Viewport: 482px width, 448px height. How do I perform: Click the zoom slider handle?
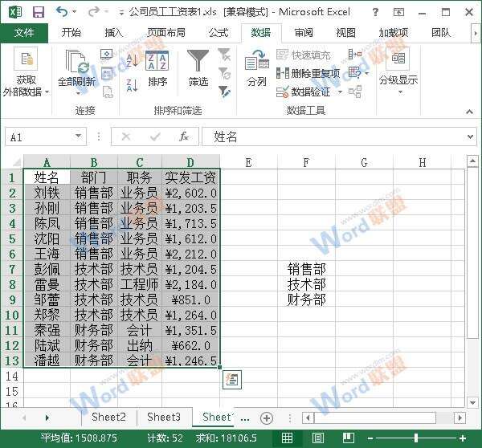point(415,438)
